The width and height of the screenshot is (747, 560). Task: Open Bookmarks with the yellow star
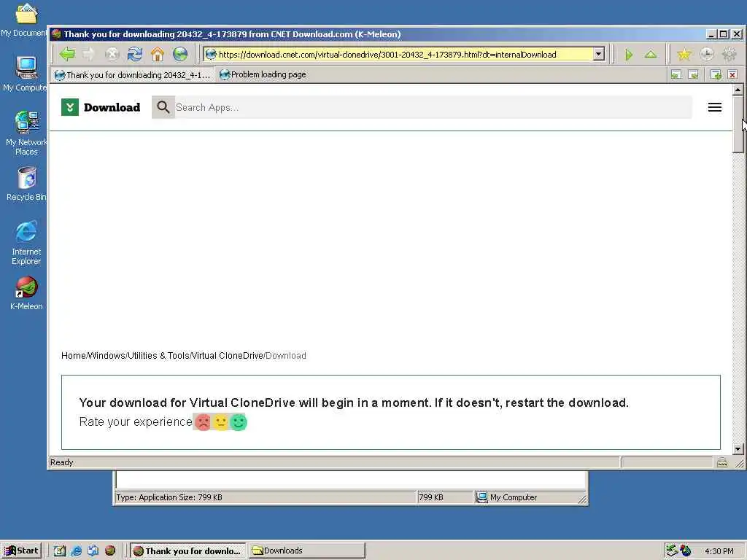point(684,55)
